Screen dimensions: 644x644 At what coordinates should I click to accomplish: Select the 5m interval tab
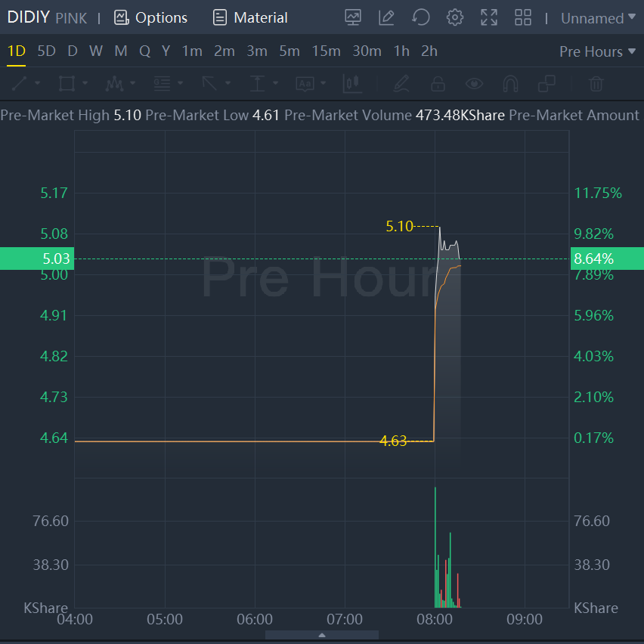[x=289, y=51]
